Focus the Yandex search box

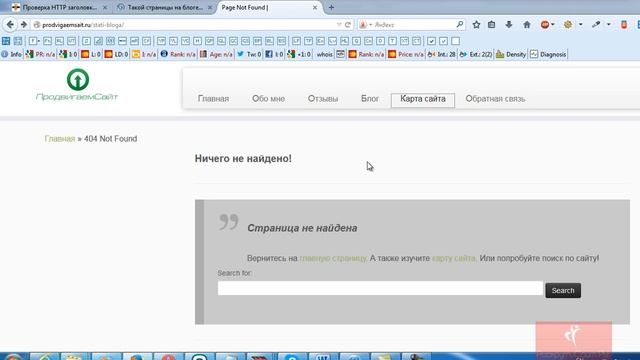(410, 25)
